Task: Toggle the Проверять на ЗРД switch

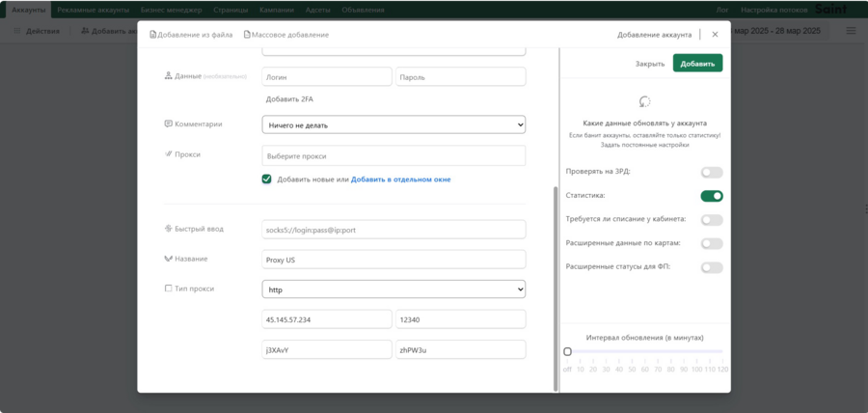Action: 712,172
